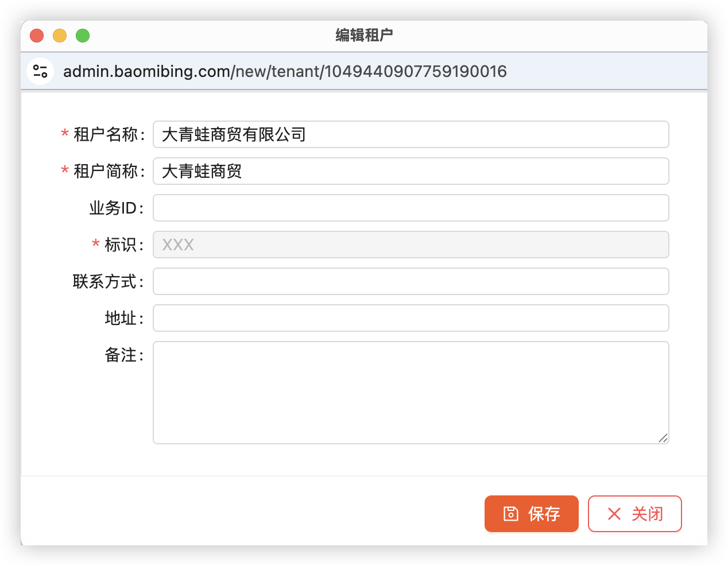Click the site settings icon in the address bar
The image size is (728, 566).
point(40,71)
